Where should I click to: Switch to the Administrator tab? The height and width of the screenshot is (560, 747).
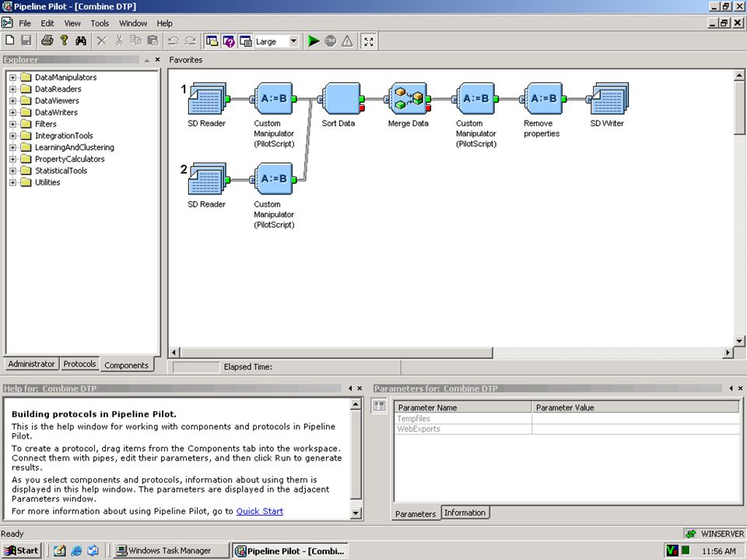pyautogui.click(x=31, y=364)
